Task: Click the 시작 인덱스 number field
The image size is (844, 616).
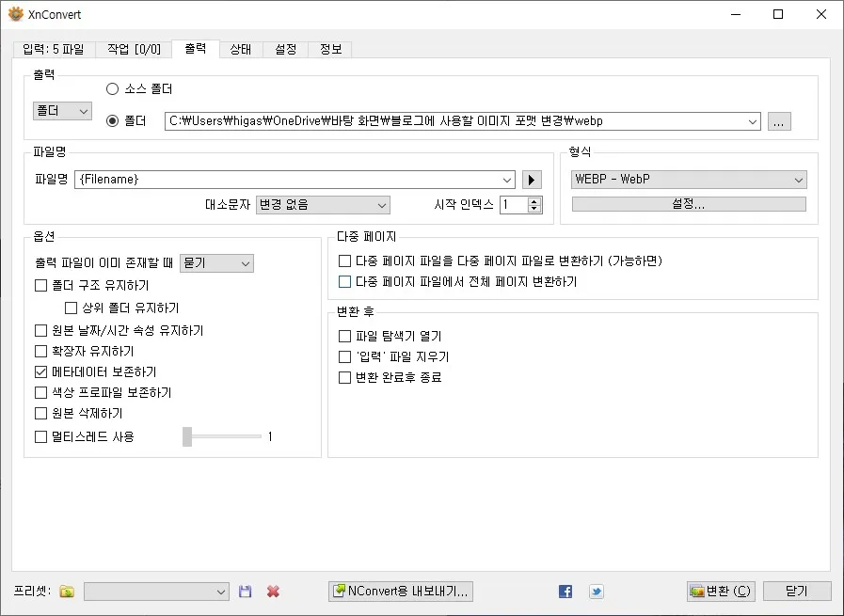Action: click(514, 205)
